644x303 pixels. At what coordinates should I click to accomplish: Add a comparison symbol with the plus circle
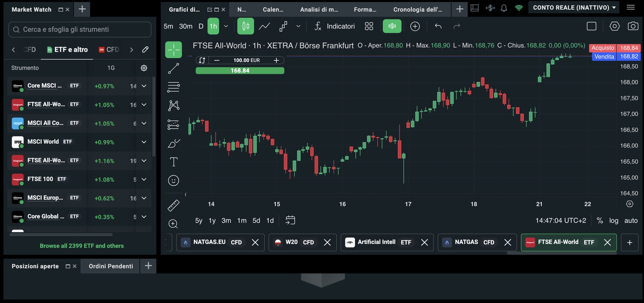tap(415, 26)
